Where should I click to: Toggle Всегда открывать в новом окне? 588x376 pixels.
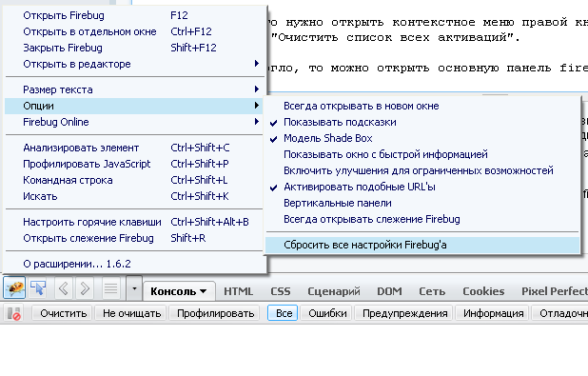click(422, 106)
